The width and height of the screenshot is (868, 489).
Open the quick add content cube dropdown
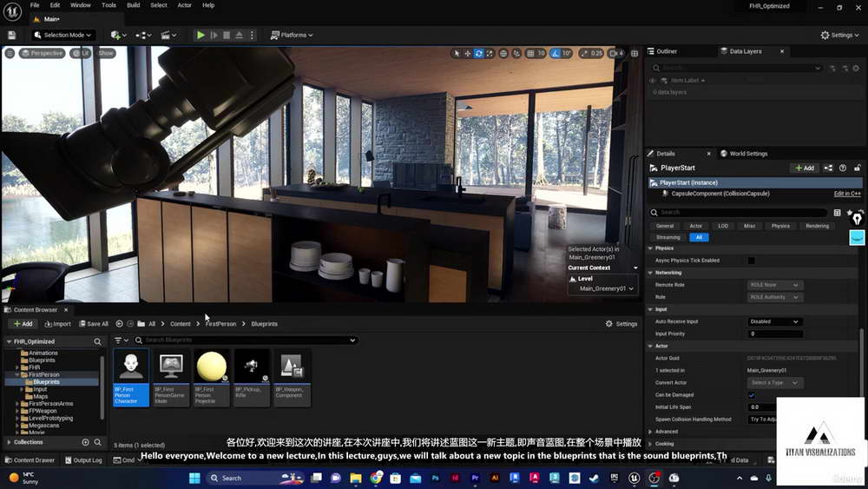click(118, 35)
